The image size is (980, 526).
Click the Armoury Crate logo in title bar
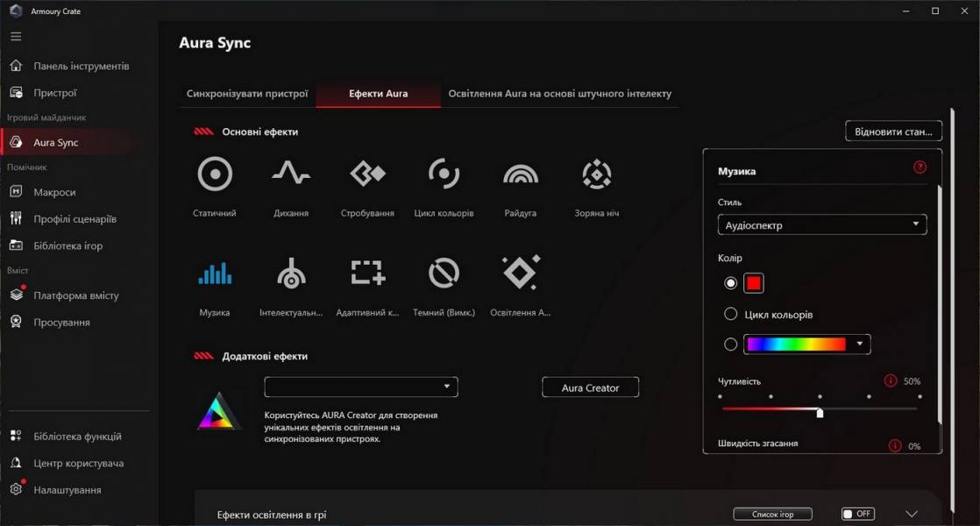(17, 11)
